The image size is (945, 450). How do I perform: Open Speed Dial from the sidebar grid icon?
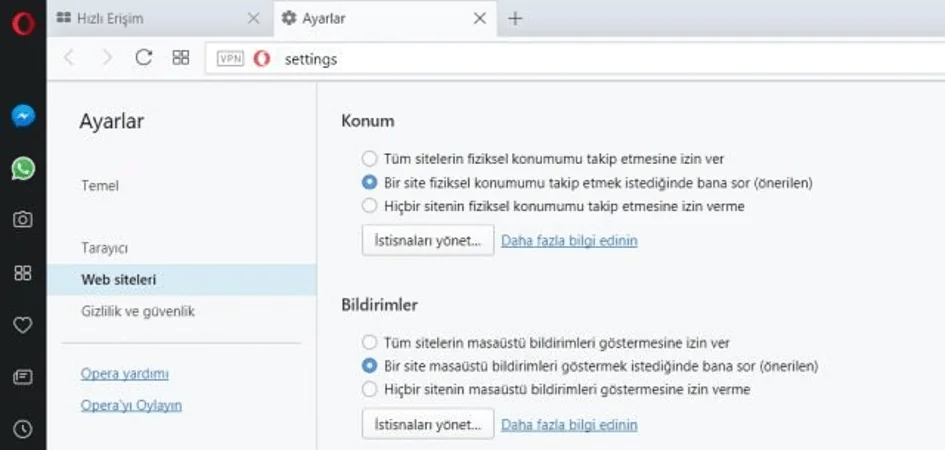23,272
